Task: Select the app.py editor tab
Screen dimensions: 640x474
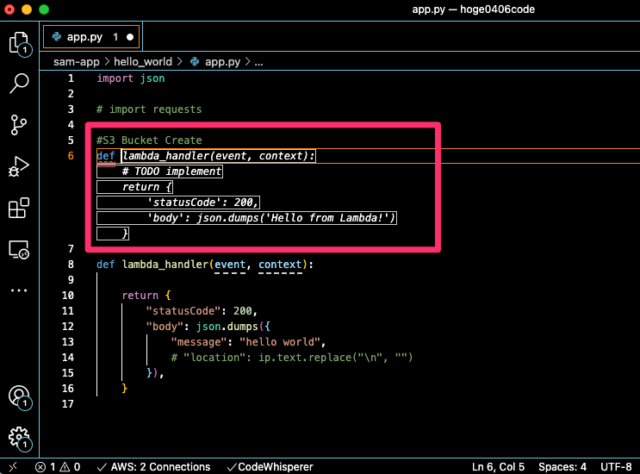Action: 91,37
